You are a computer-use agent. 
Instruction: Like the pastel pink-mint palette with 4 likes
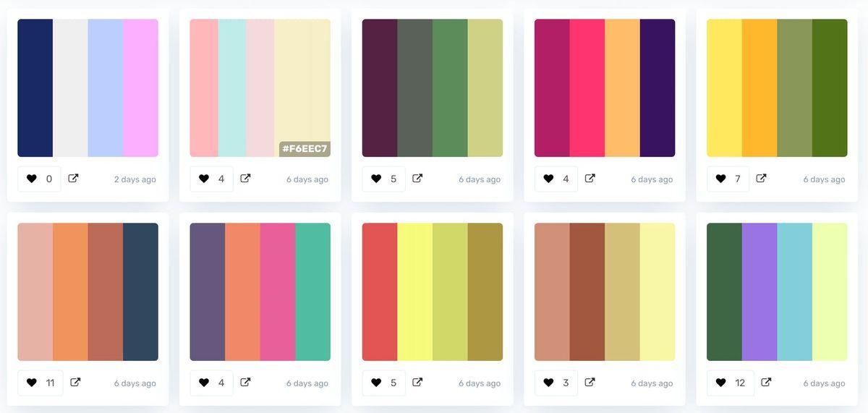pyautogui.click(x=211, y=179)
